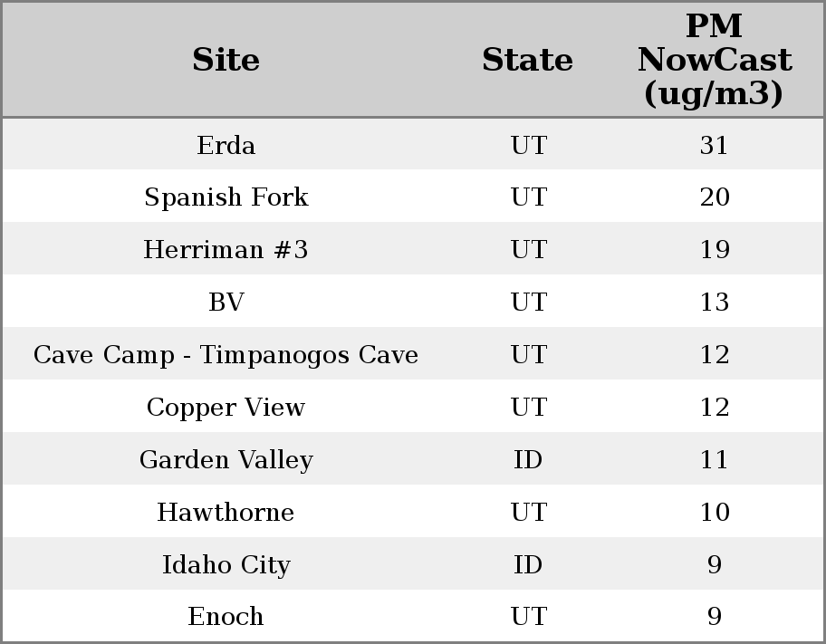Click the PM NowCast column header

(x=714, y=60)
